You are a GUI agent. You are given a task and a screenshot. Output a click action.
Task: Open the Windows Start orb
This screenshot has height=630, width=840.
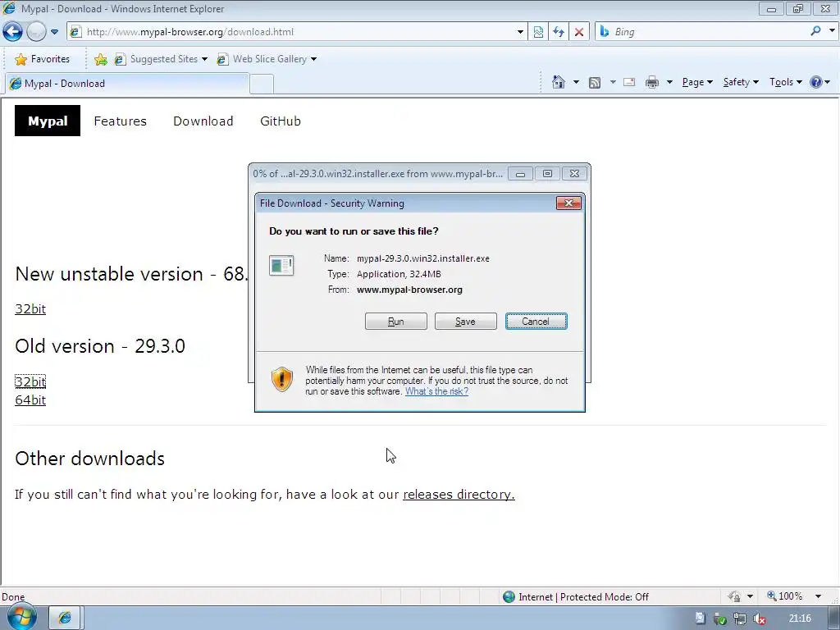22,618
